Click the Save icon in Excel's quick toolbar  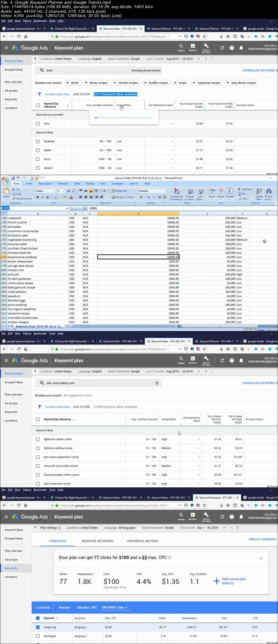(13, 178)
